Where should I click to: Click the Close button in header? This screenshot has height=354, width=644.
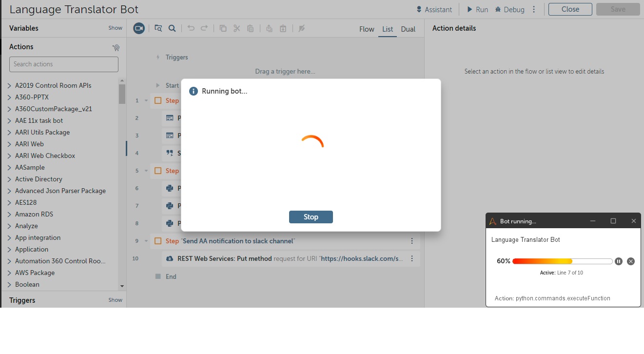(570, 9)
